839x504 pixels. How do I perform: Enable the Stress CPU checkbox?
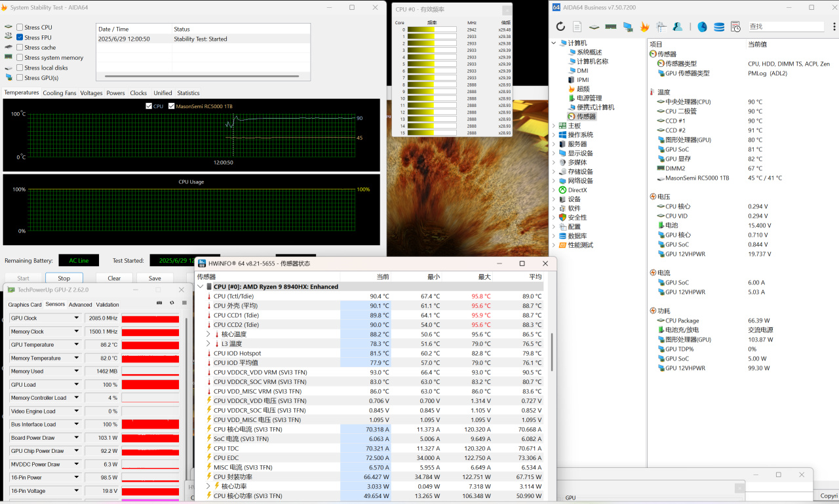pos(20,28)
